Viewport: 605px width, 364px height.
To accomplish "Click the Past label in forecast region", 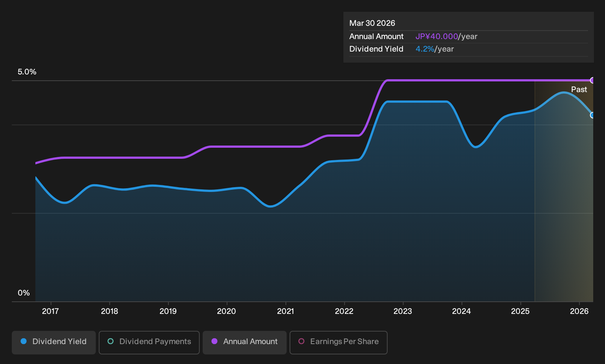I will (579, 90).
